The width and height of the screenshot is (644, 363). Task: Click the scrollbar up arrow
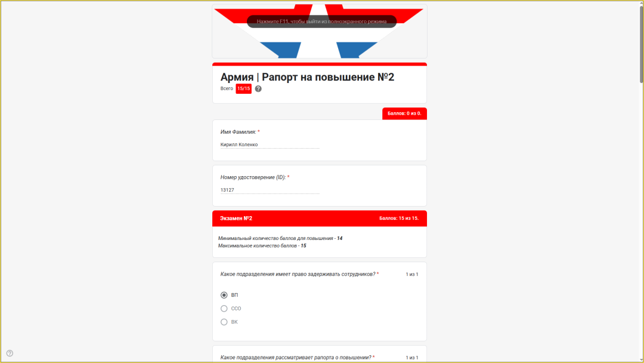(641, 2)
